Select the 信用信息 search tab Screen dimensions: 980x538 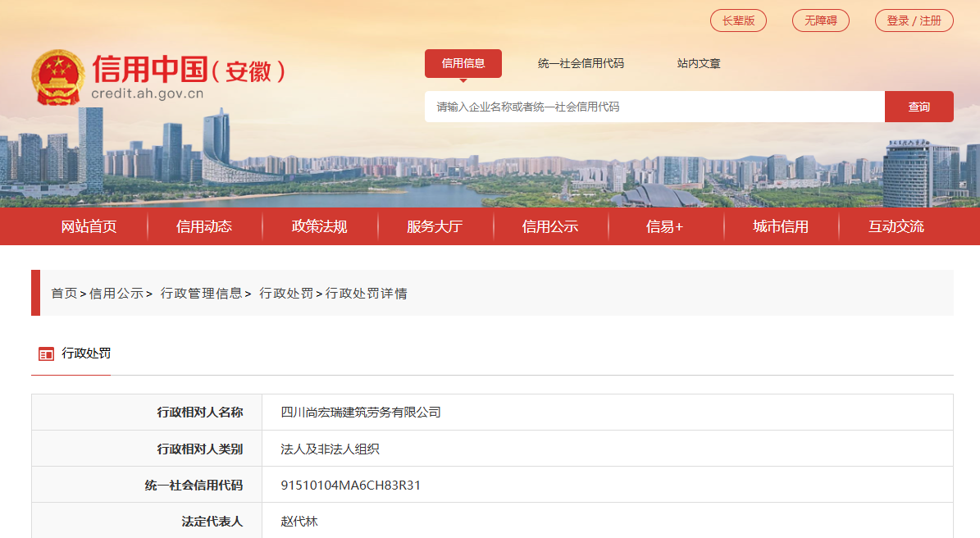pyautogui.click(x=463, y=63)
